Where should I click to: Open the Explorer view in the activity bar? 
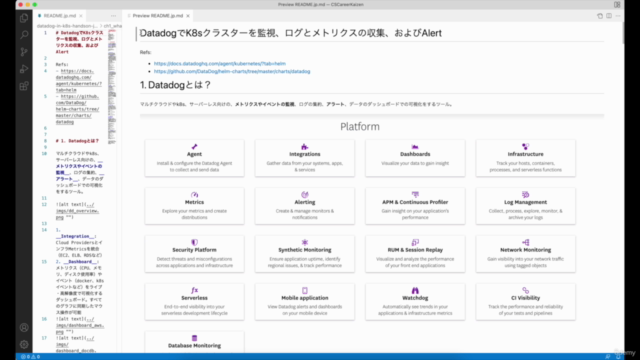click(x=24, y=18)
